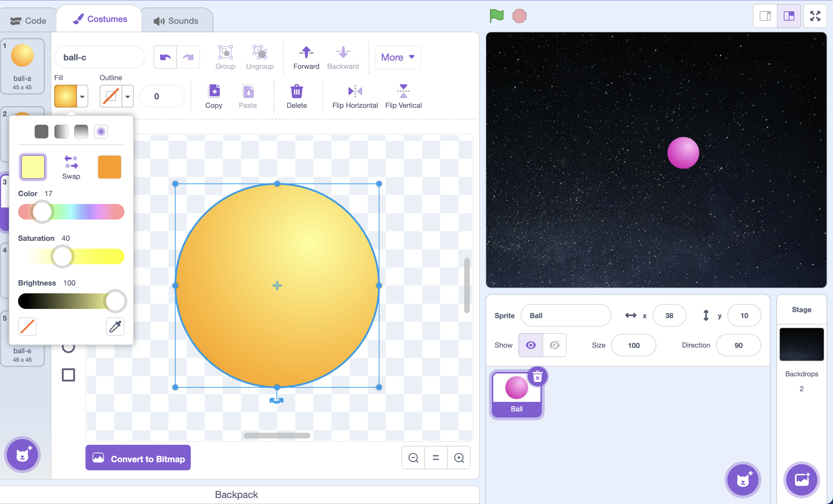Run the project with the green flag
This screenshot has height=504, width=833.
(496, 16)
